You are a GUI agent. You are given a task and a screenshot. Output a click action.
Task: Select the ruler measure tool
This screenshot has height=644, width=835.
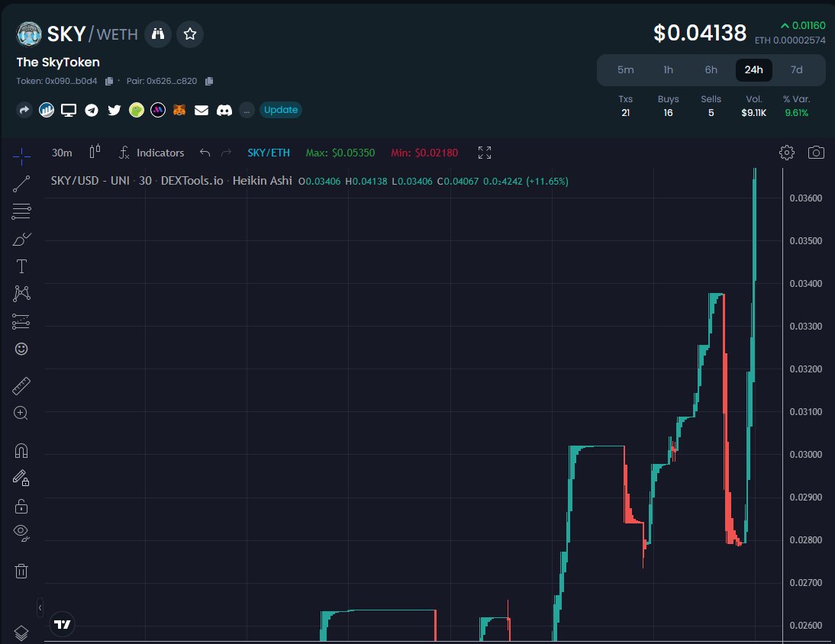tap(21, 385)
